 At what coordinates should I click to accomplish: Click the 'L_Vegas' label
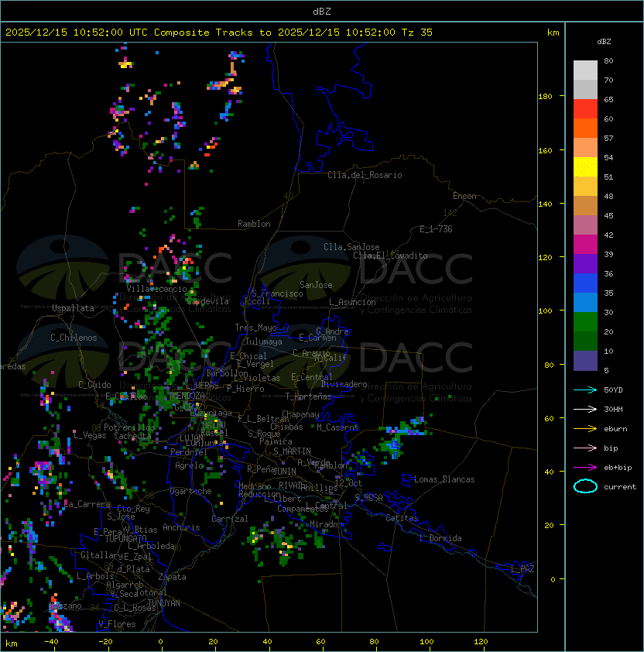pos(89,435)
